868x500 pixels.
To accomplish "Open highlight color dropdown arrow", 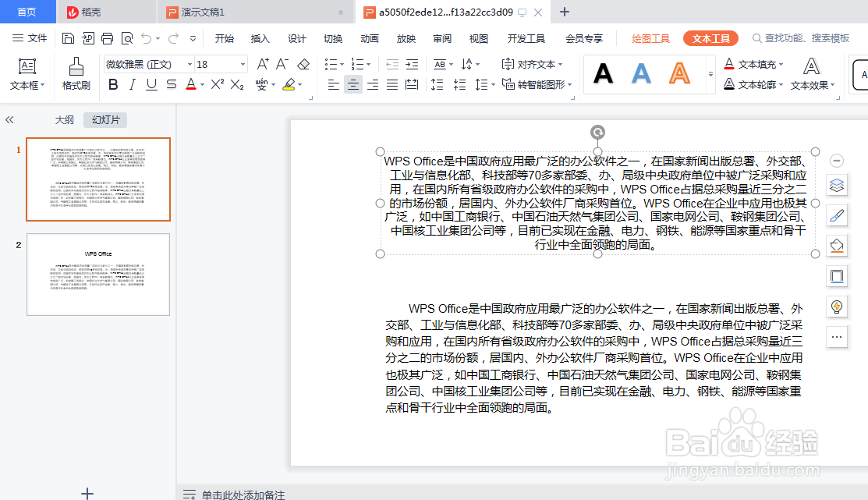I will tap(300, 85).
